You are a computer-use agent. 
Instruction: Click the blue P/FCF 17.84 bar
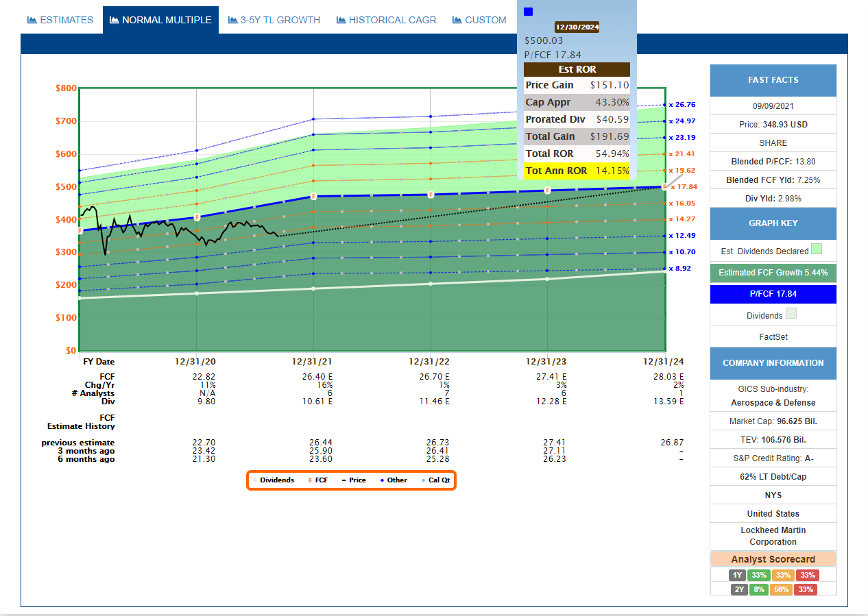(x=773, y=294)
